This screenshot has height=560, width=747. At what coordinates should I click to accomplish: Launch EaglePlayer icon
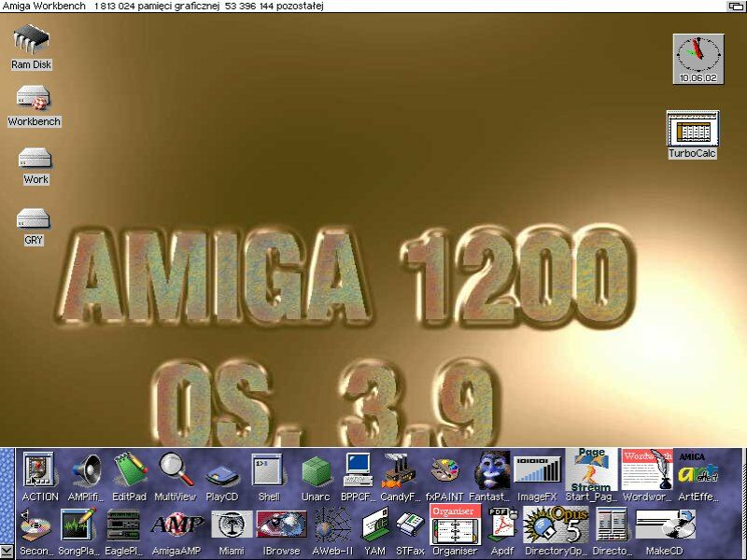click(124, 531)
